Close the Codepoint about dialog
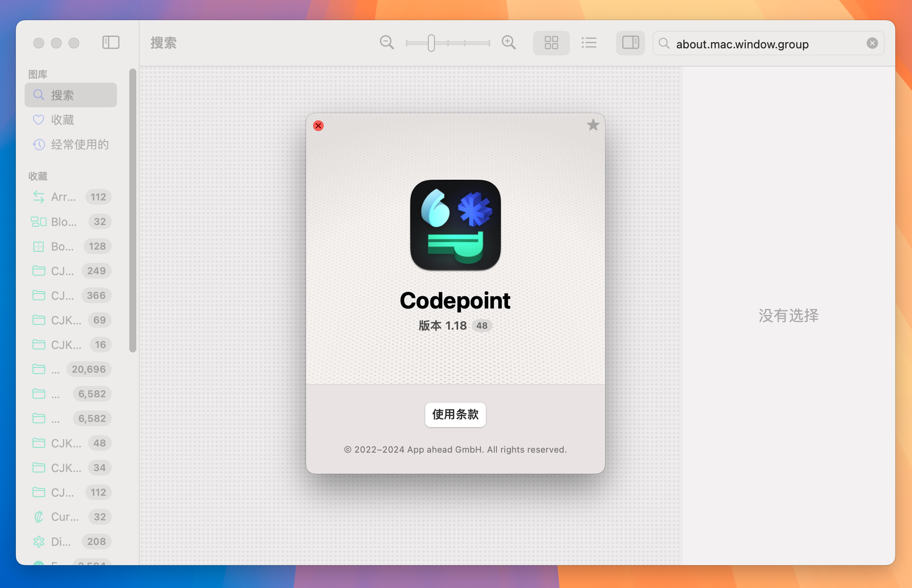912x588 pixels. click(318, 126)
